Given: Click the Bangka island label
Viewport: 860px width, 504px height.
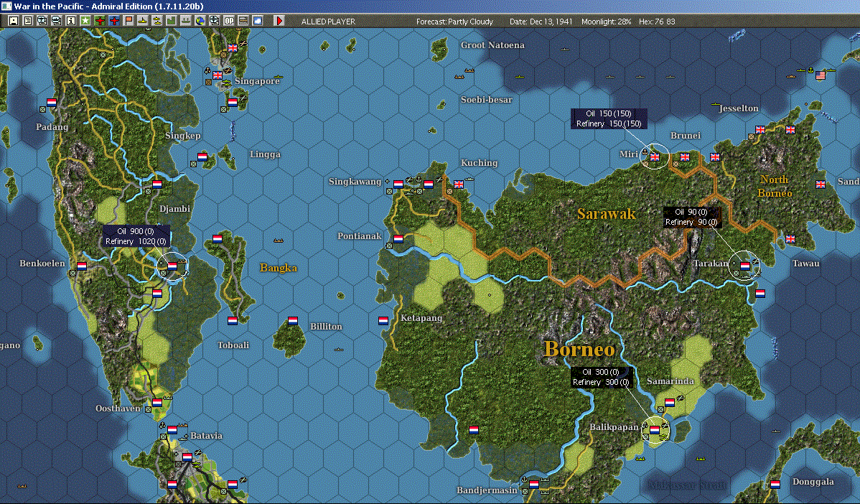Looking at the screenshot, I should (x=278, y=268).
